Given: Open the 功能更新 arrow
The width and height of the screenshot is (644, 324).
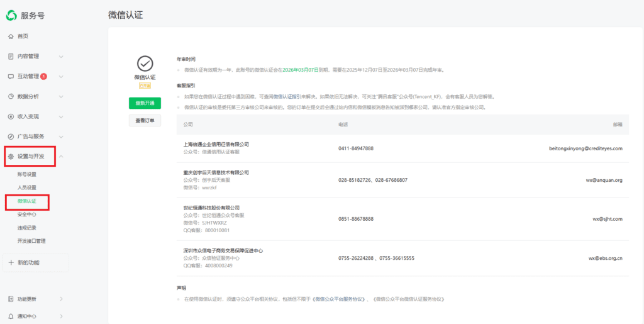Looking at the screenshot, I should coord(61,299).
